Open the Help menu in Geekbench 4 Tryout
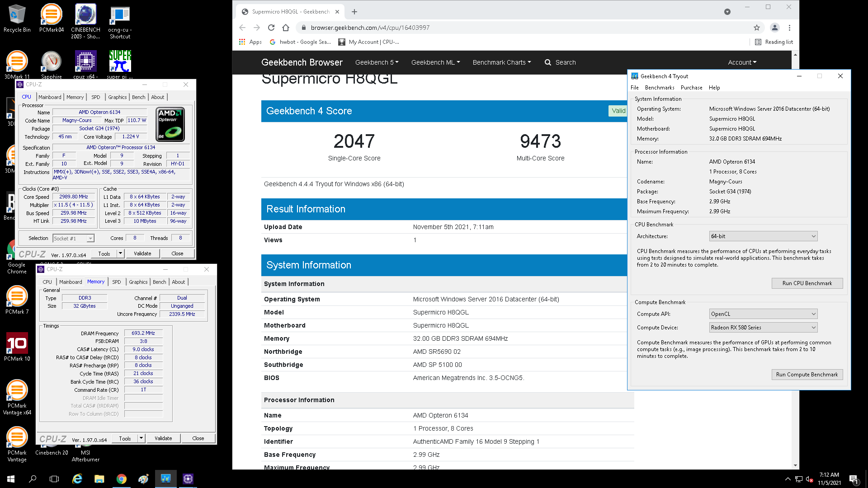This screenshot has width=868, height=488. pos(714,88)
